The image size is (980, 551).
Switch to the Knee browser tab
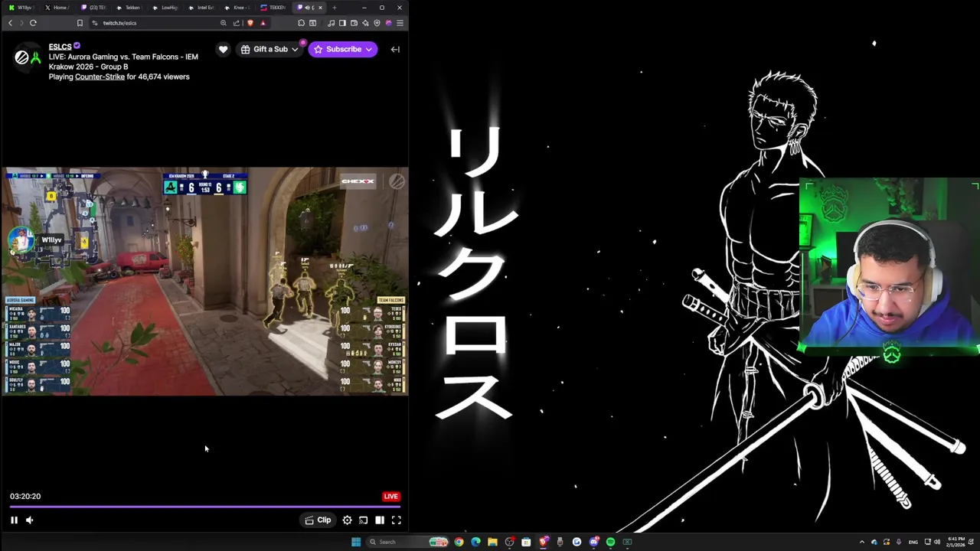[x=238, y=8]
